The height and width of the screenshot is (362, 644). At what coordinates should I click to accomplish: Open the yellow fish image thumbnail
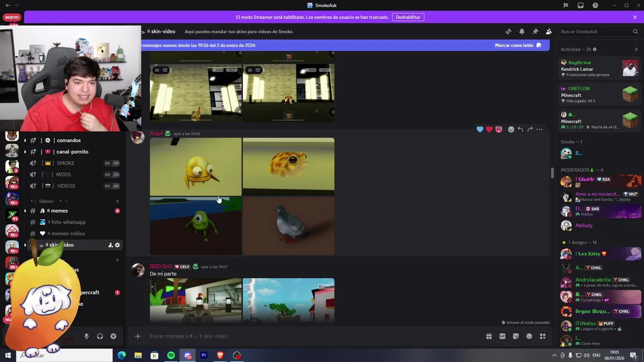(196, 166)
